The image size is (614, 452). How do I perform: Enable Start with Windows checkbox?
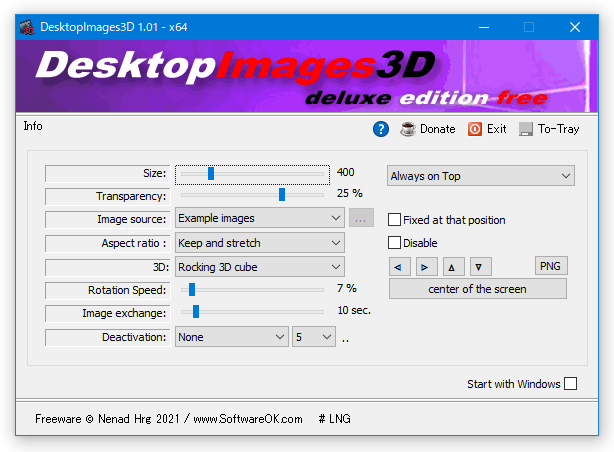coord(571,383)
